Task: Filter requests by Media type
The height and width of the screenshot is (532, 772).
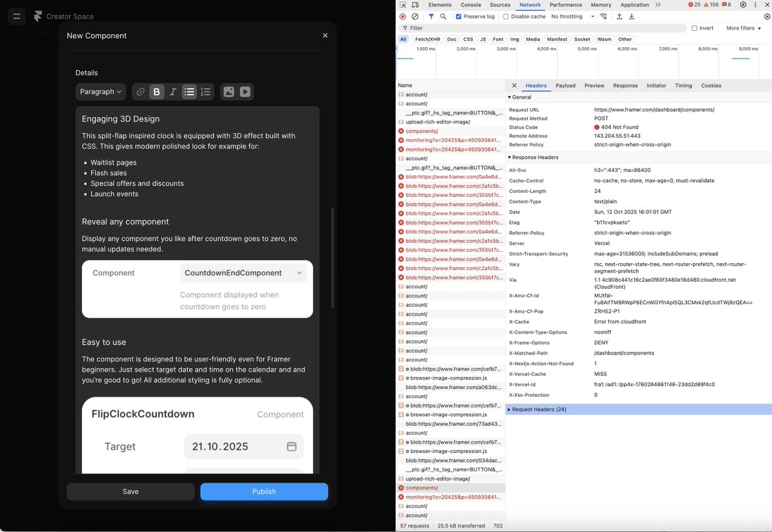Action: pos(533,39)
